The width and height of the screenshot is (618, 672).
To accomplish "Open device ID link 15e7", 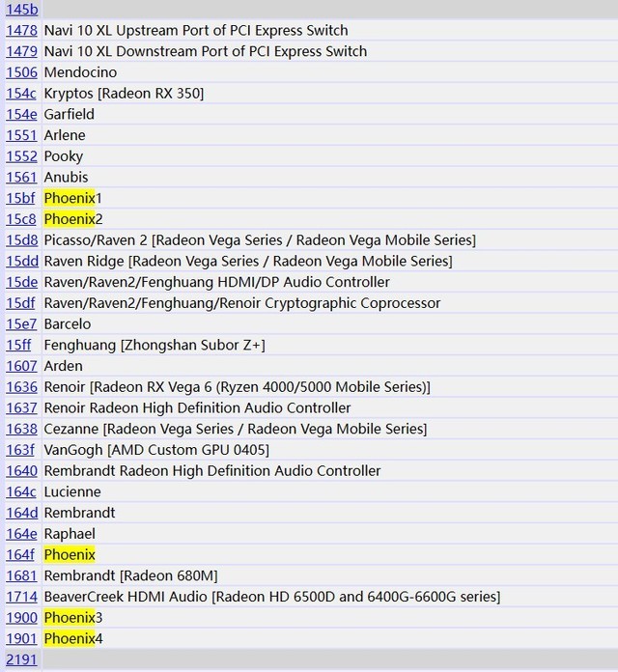I will 21,324.
